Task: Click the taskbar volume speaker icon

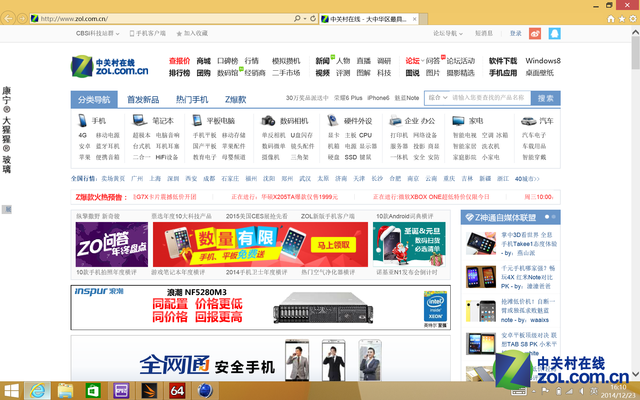Action: pos(581,391)
